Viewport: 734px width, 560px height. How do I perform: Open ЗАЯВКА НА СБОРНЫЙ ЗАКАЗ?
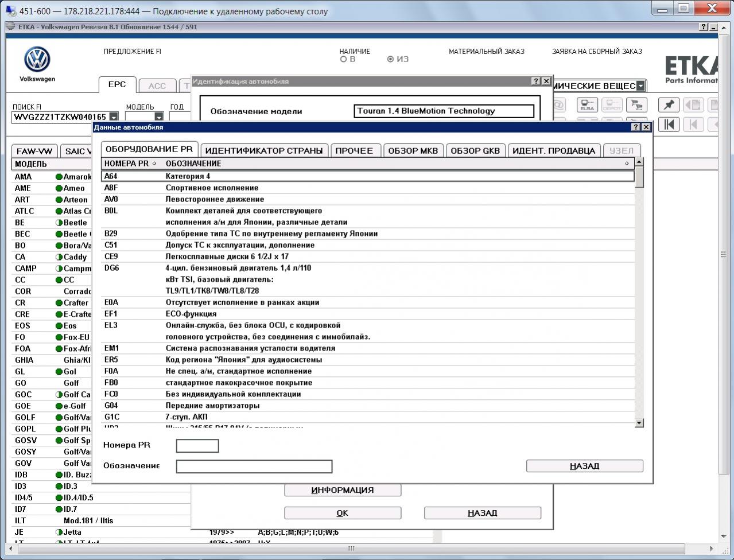(597, 52)
